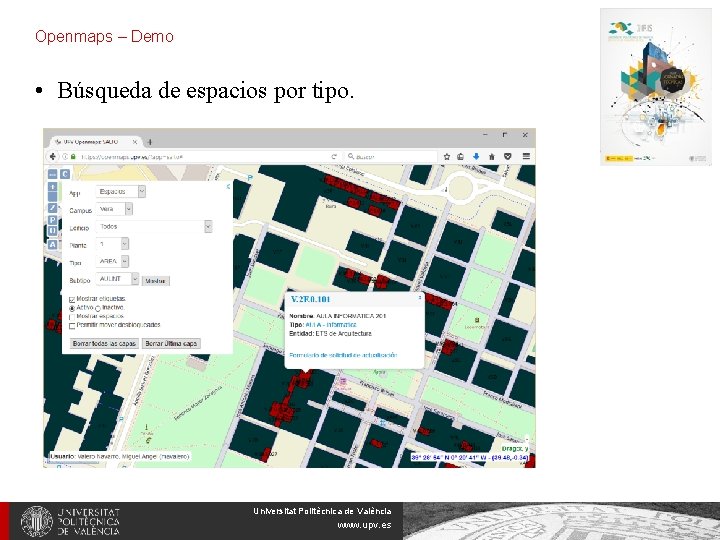The height and width of the screenshot is (540, 720).
Task: Click the A map tool button
Action: 52,244
